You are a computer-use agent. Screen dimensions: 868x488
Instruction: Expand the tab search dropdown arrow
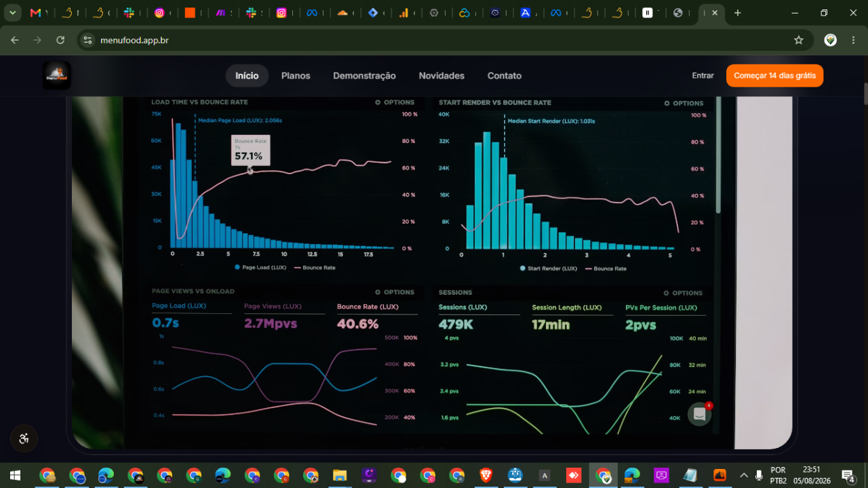click(x=12, y=13)
